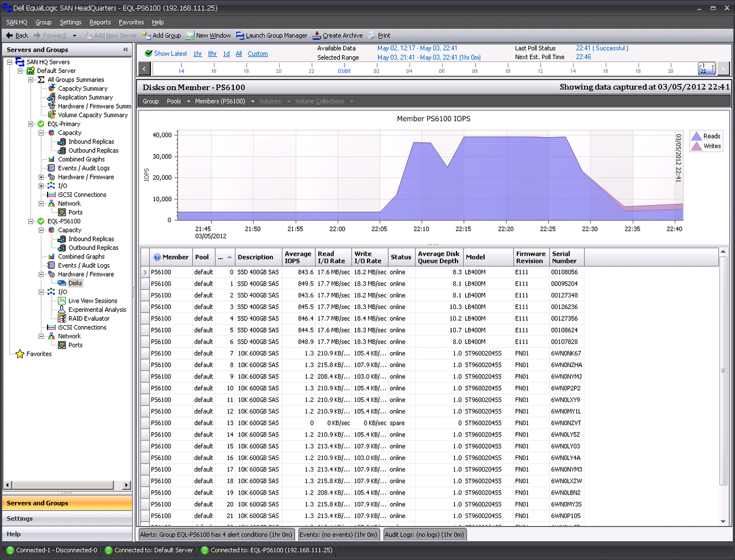Expand Hardware / Firmware under EQL-Primary

(41, 177)
